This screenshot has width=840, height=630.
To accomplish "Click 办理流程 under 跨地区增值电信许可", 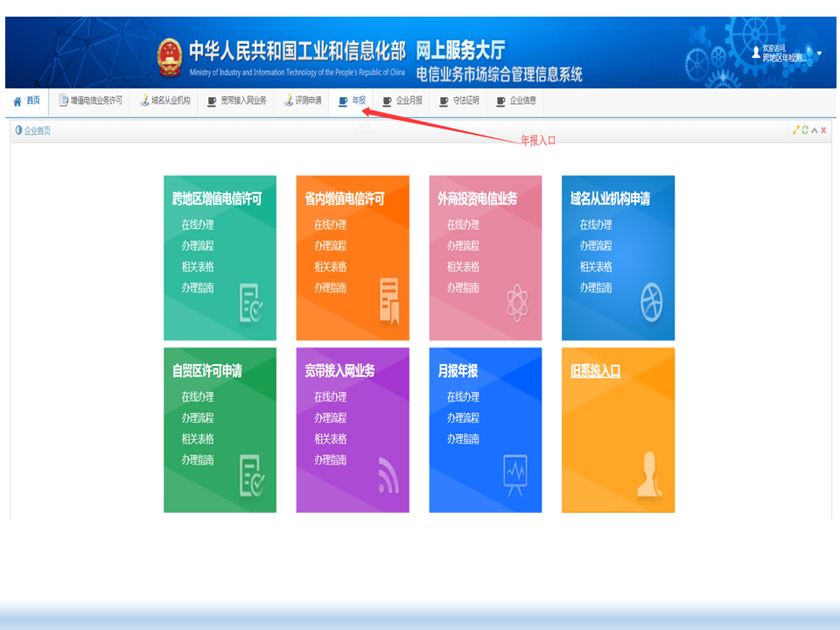I will (198, 245).
